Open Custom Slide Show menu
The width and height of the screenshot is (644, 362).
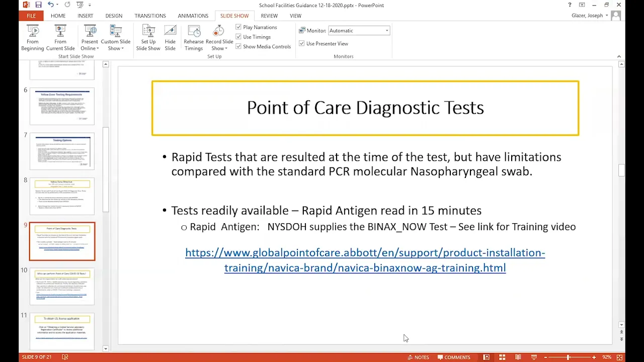point(115,38)
